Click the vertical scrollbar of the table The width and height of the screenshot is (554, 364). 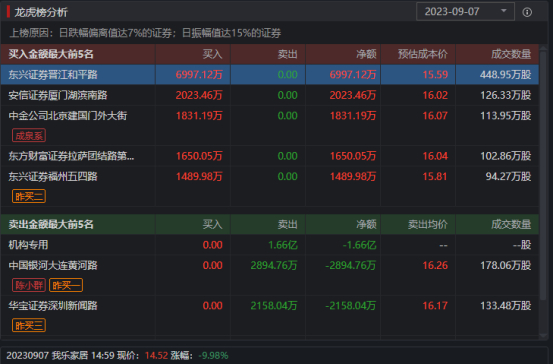544,177
